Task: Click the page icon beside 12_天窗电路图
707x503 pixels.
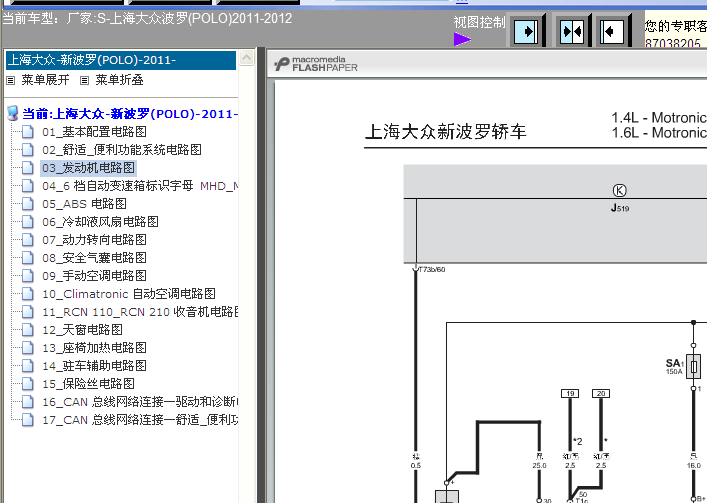Action: pyautogui.click(x=28, y=330)
